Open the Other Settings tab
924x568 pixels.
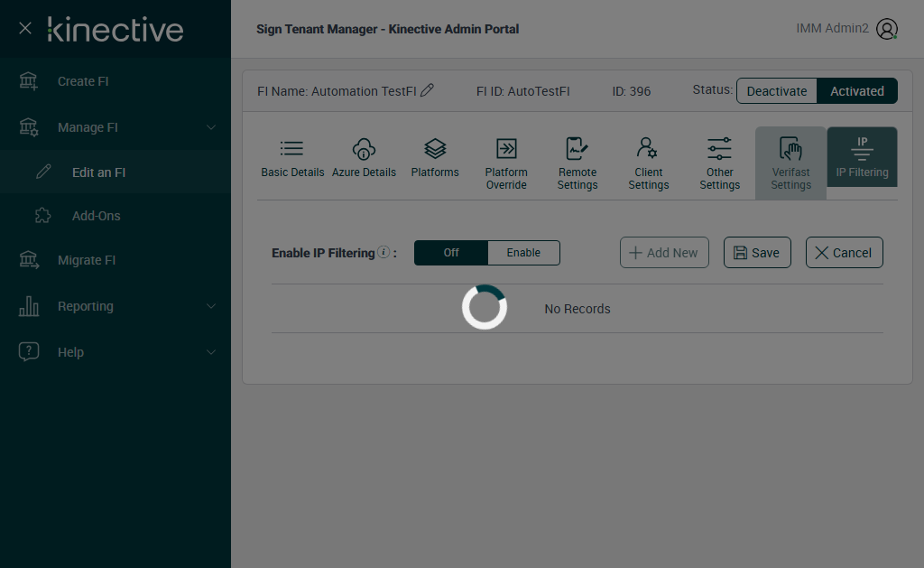click(719, 163)
